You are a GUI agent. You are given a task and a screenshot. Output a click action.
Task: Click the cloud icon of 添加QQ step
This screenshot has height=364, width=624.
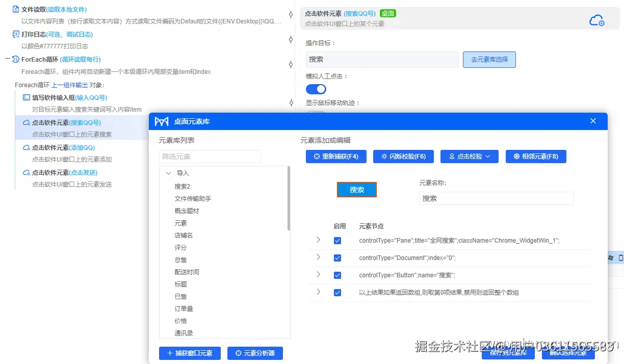pos(27,147)
